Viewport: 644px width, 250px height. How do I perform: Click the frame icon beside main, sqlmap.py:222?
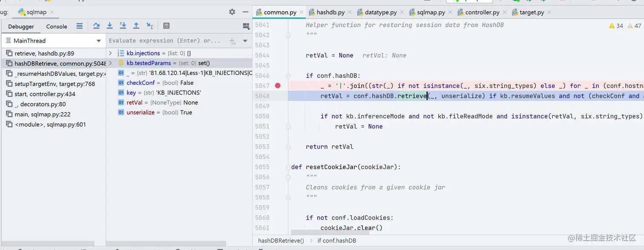click(x=9, y=115)
